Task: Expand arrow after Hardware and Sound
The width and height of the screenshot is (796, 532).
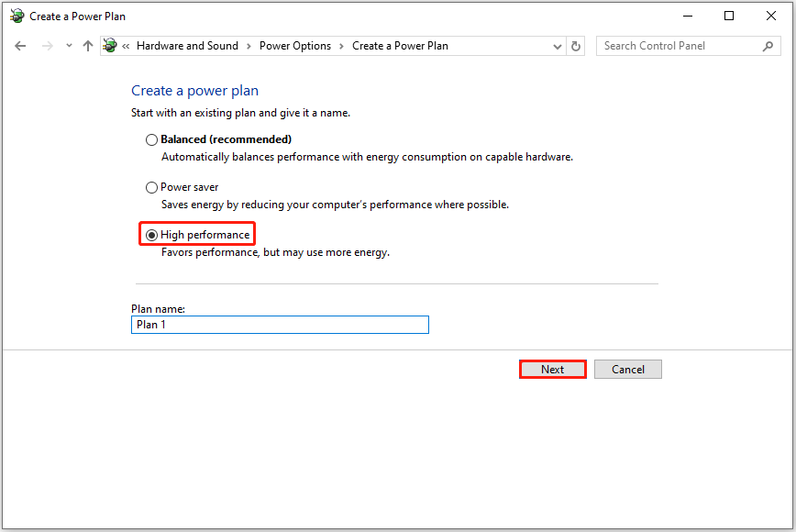Action: point(249,46)
